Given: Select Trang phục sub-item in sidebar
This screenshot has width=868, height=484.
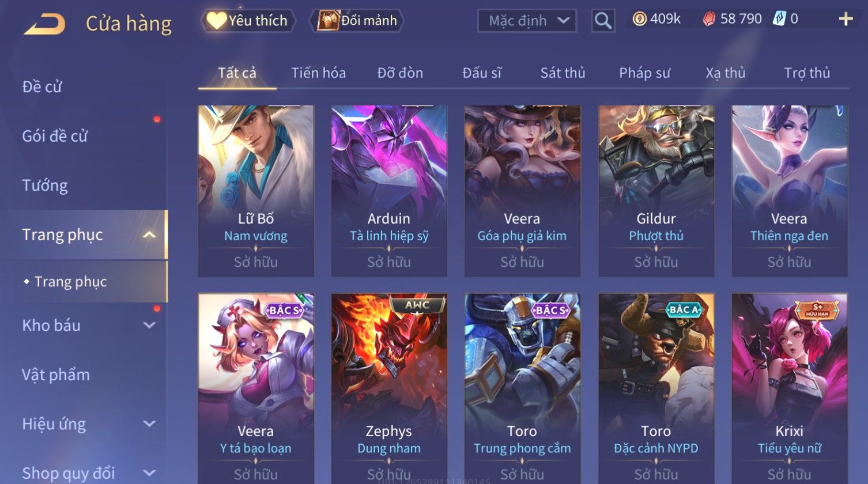Looking at the screenshot, I should click(70, 282).
